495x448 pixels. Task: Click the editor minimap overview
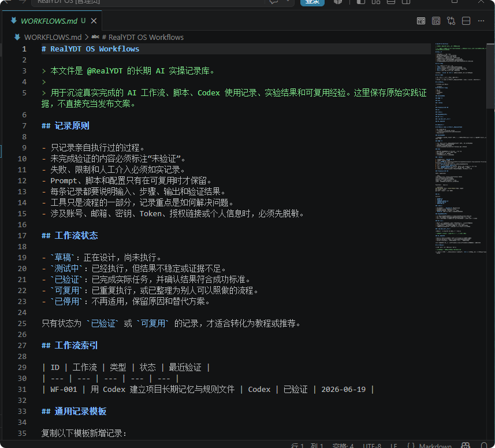point(460,149)
